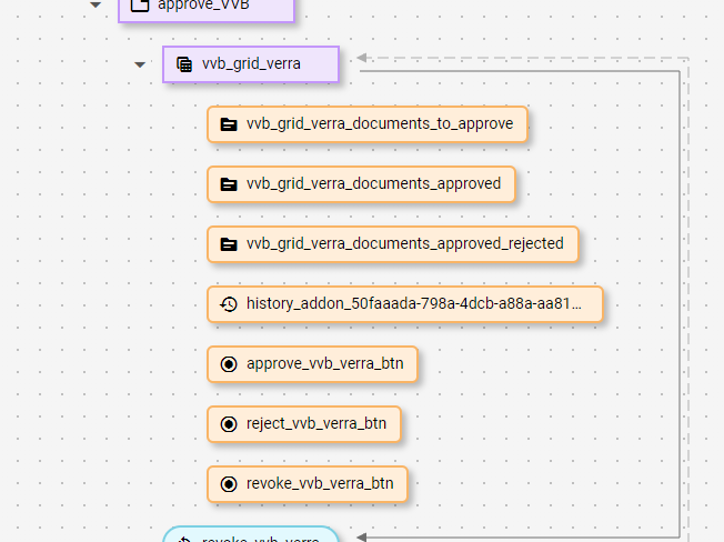
Task: Select the vvb_grid_verra node label
Action: (x=251, y=65)
